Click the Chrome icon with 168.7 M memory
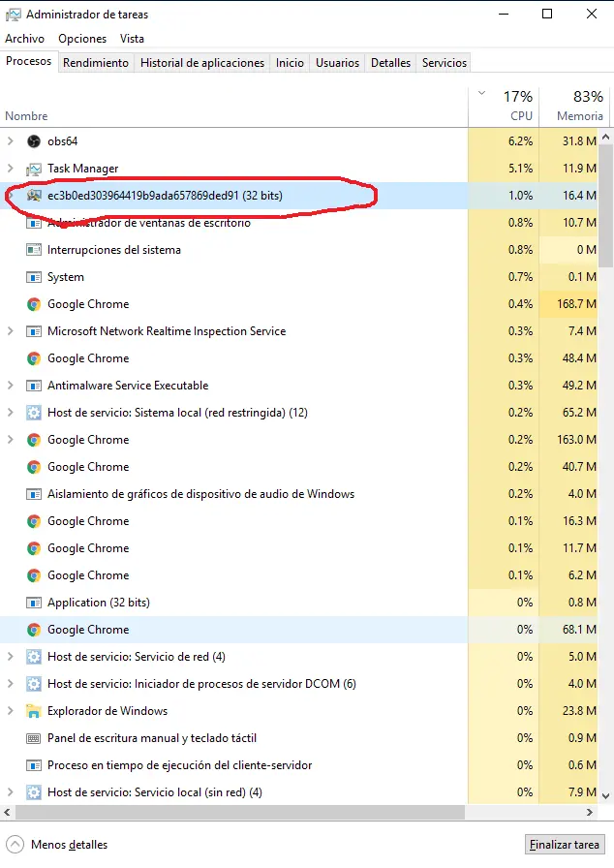 tap(34, 304)
